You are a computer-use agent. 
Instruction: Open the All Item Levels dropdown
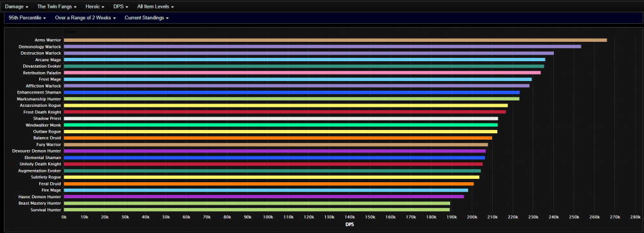pyautogui.click(x=155, y=7)
